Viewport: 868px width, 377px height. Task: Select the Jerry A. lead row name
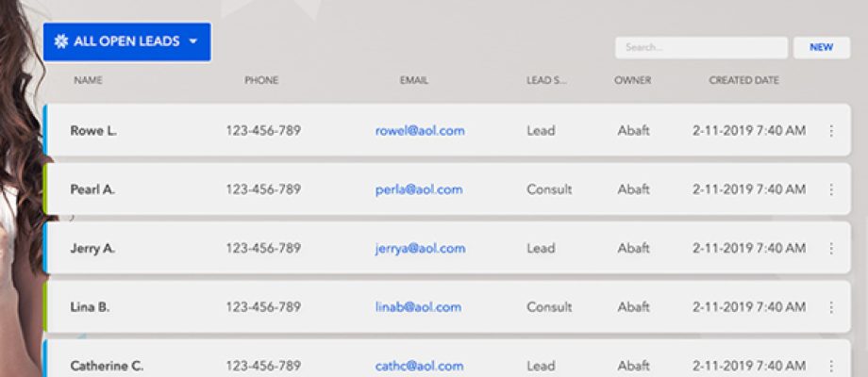pos(92,249)
